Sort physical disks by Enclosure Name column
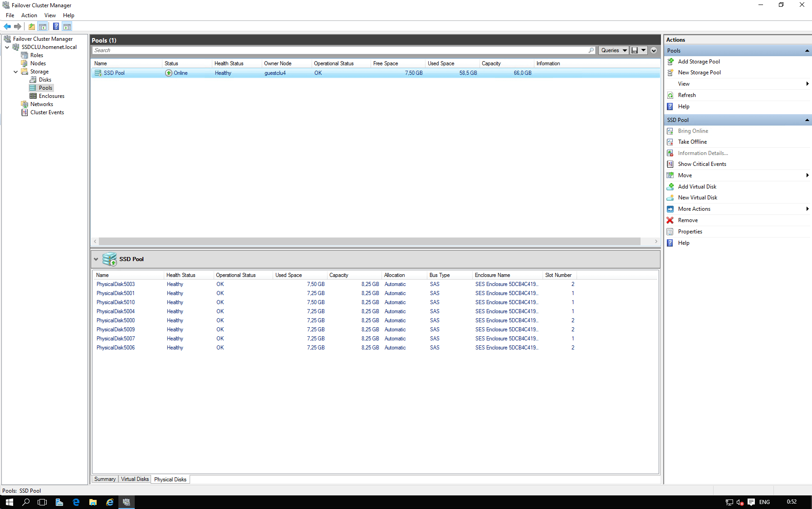This screenshot has width=812, height=509. pyautogui.click(x=507, y=275)
